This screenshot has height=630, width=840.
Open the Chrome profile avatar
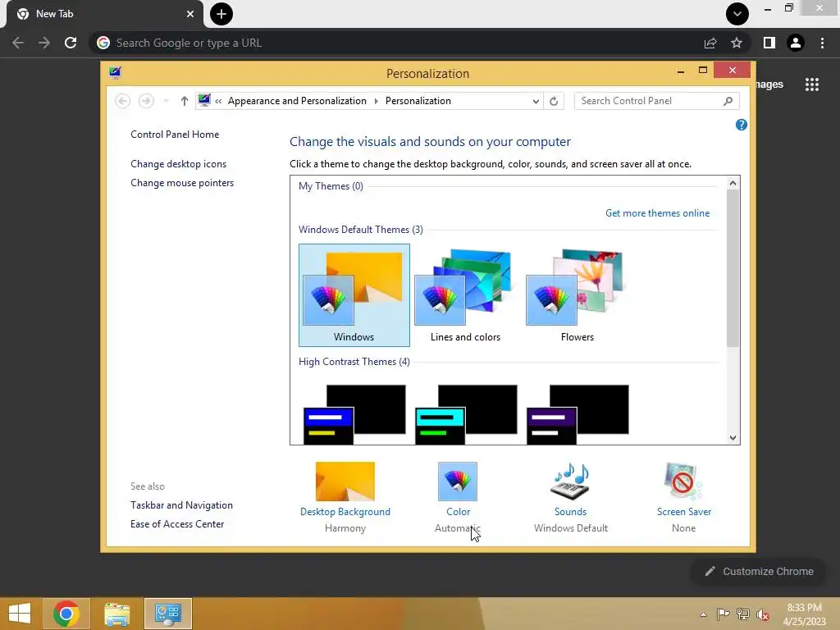coord(796,43)
